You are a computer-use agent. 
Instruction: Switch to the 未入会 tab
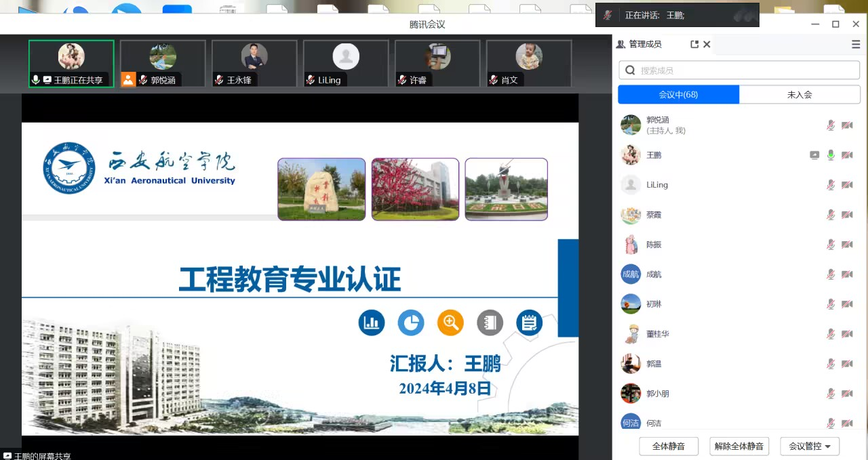pos(800,95)
